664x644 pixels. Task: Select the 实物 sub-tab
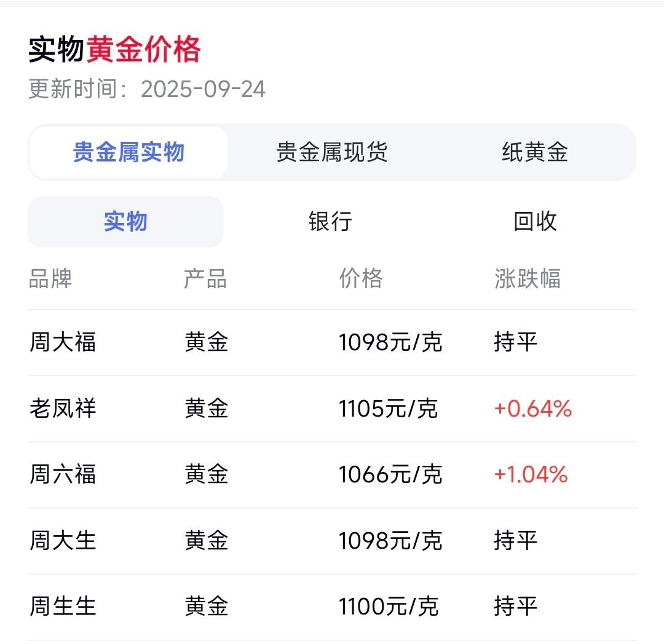[x=125, y=222]
